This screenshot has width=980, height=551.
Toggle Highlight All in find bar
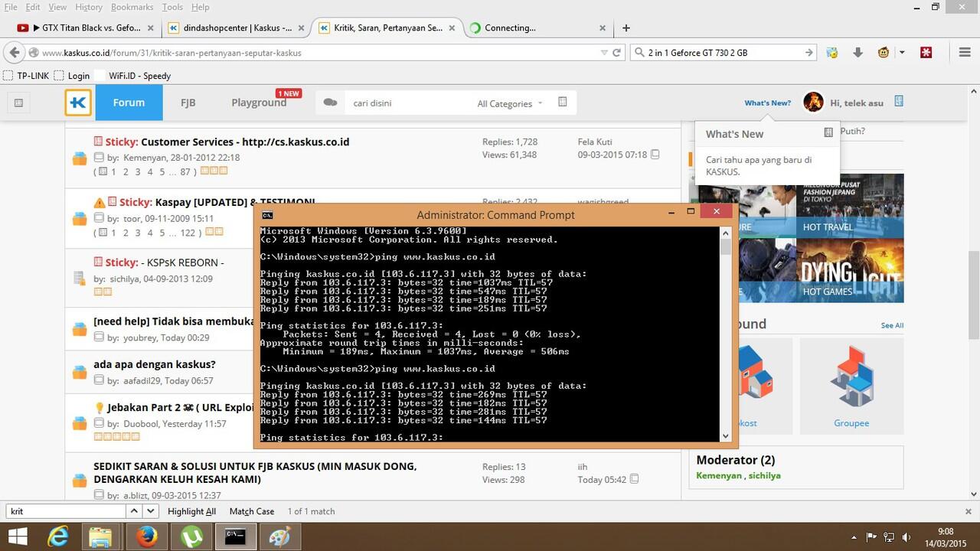[x=191, y=511]
